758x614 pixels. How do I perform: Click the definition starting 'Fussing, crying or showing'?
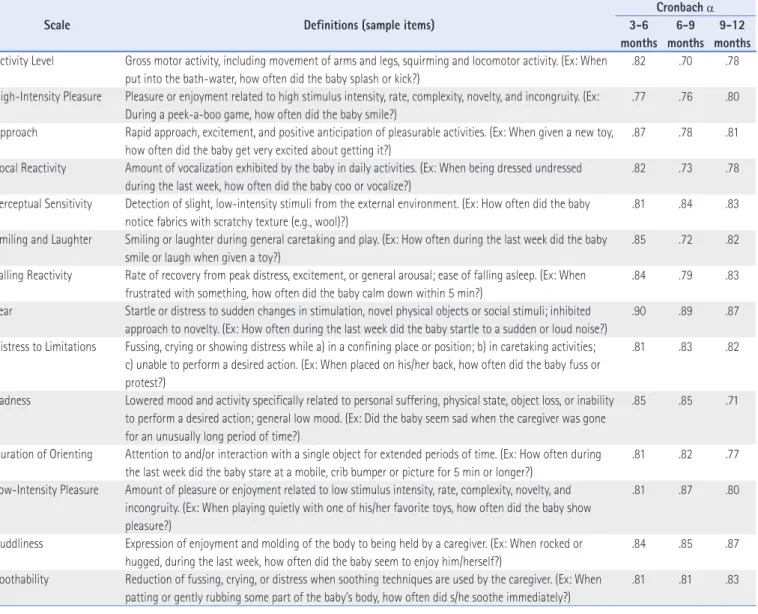[x=363, y=365]
